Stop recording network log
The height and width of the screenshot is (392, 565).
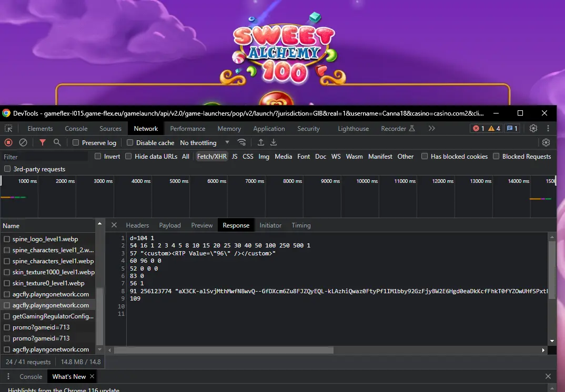tap(8, 142)
